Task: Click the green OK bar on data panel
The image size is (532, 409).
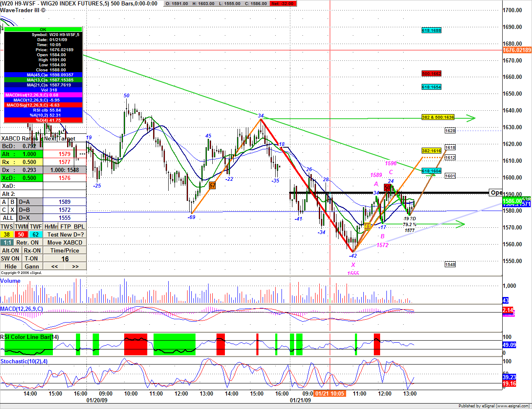Action: 43,30
